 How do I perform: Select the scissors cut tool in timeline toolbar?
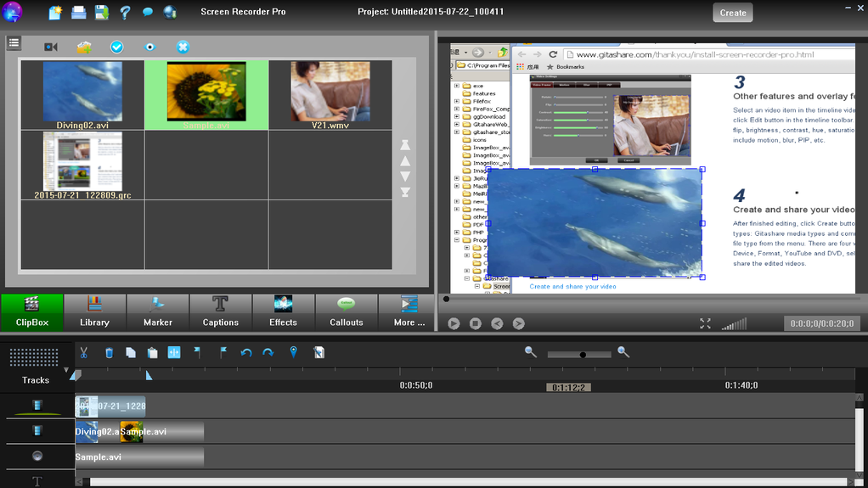point(83,352)
